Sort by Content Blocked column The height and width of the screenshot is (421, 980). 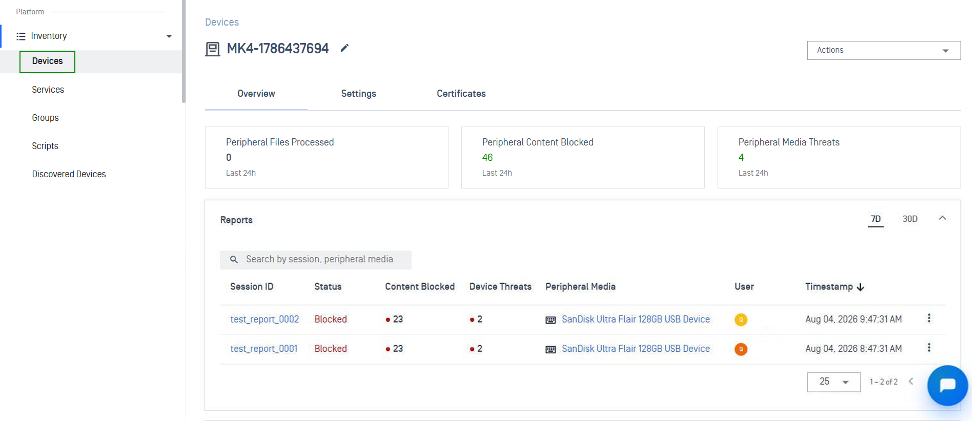pos(420,287)
